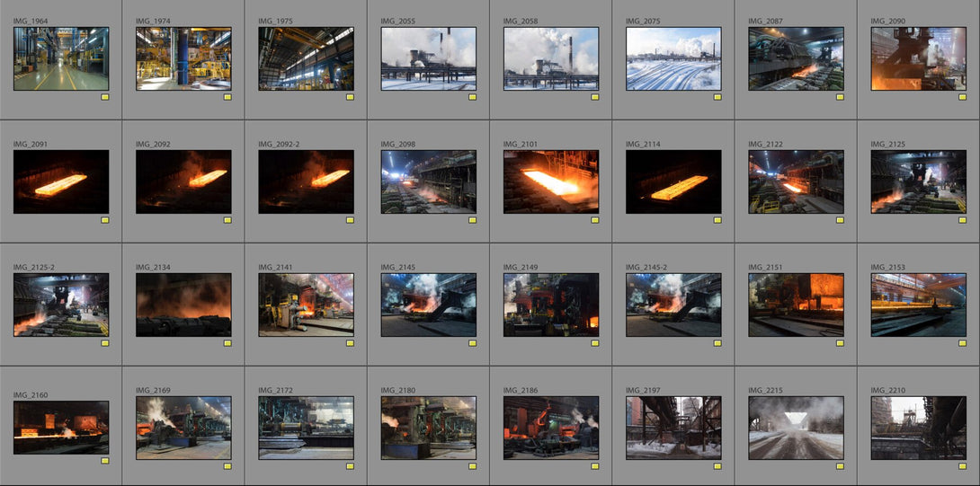This screenshot has height=486, width=980.
Task: Select the IMG_1974 factory interior thumbnail
Action: click(x=183, y=58)
